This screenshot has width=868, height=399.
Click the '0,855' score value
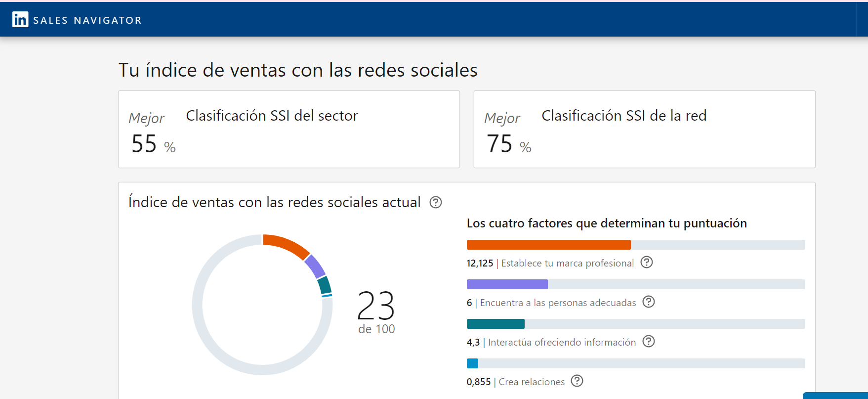(479, 382)
